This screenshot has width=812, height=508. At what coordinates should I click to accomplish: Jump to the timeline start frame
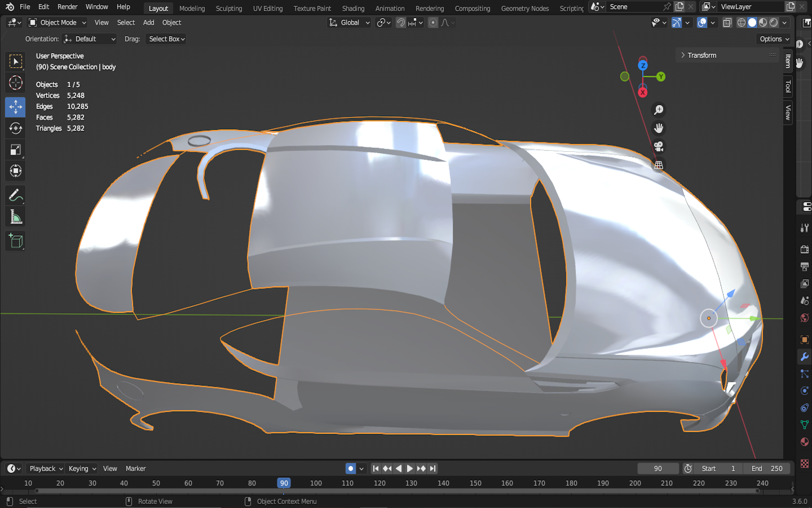point(376,468)
